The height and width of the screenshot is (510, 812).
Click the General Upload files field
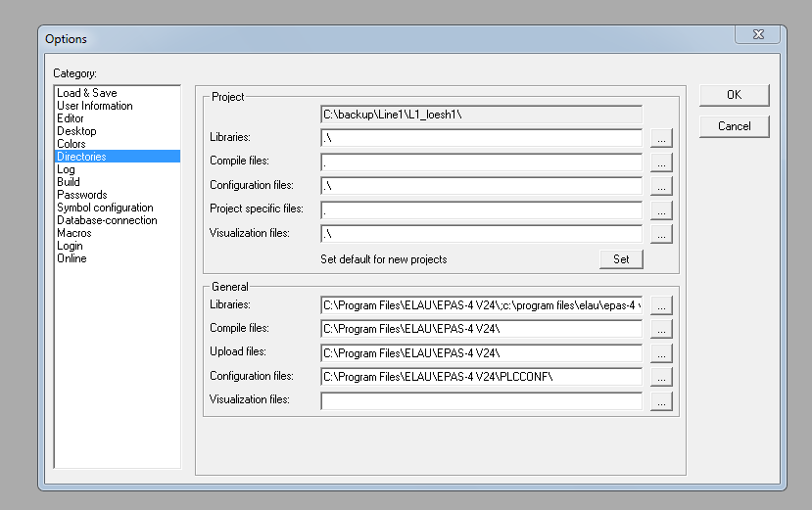pos(482,353)
